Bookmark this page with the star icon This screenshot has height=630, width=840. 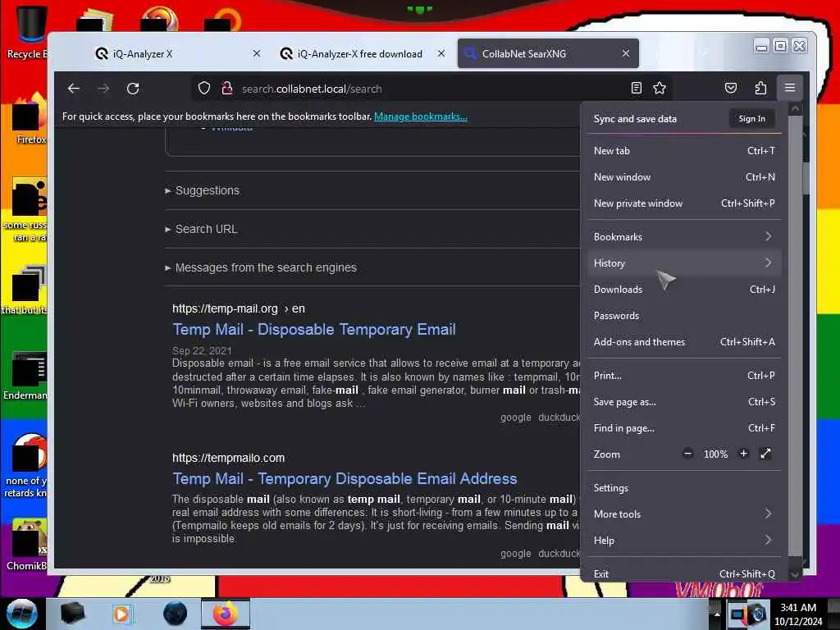(x=660, y=89)
